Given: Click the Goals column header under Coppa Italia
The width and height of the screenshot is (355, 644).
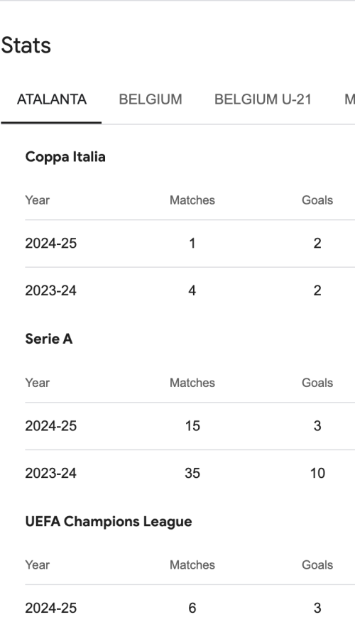Looking at the screenshot, I should coord(317,200).
